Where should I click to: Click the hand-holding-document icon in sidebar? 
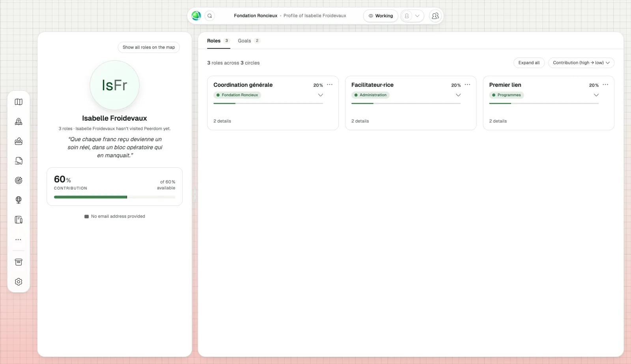(x=19, y=161)
